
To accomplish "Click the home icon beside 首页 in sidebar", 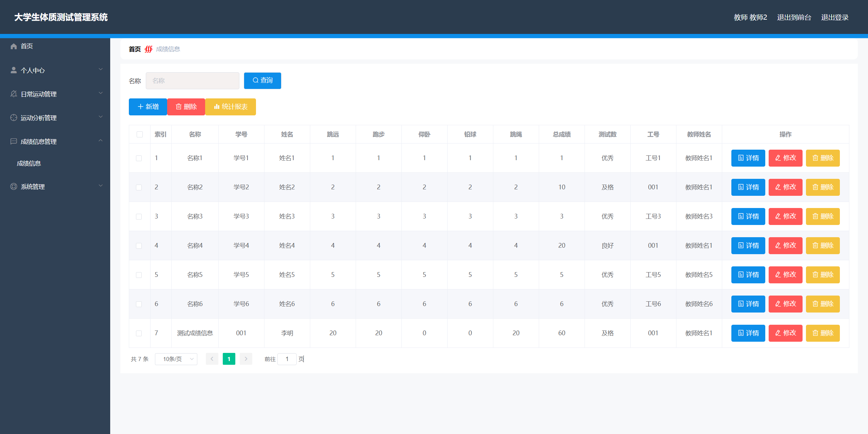I will tap(14, 46).
